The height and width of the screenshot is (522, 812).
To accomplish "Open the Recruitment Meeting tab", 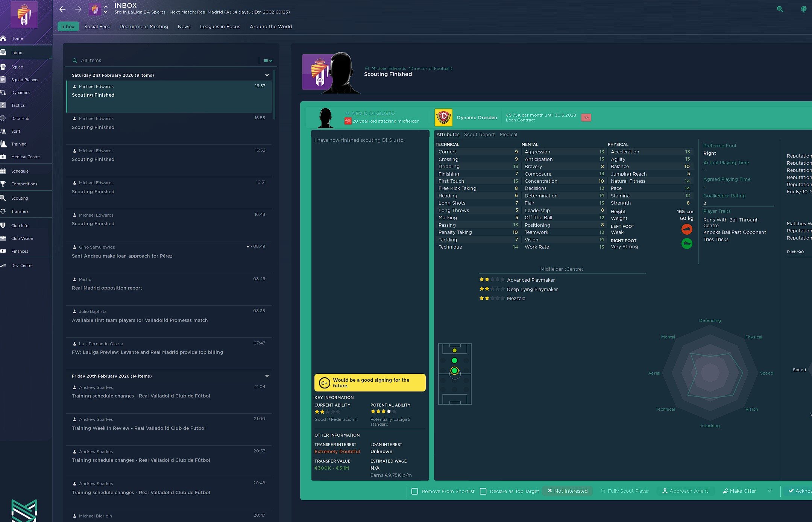I will coord(144,27).
